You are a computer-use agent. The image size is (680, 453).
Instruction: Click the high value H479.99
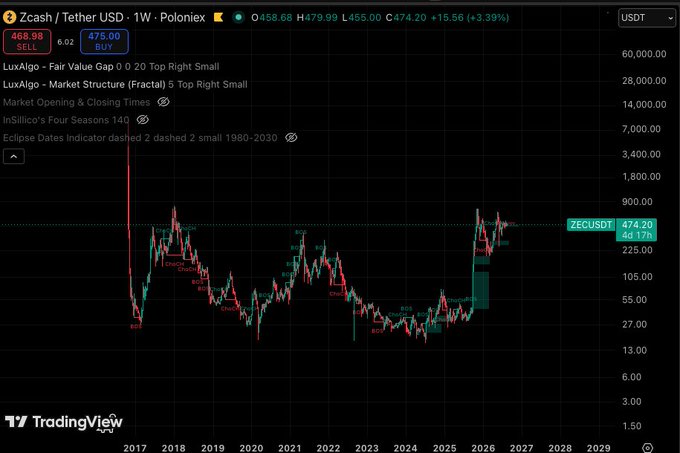(317, 18)
